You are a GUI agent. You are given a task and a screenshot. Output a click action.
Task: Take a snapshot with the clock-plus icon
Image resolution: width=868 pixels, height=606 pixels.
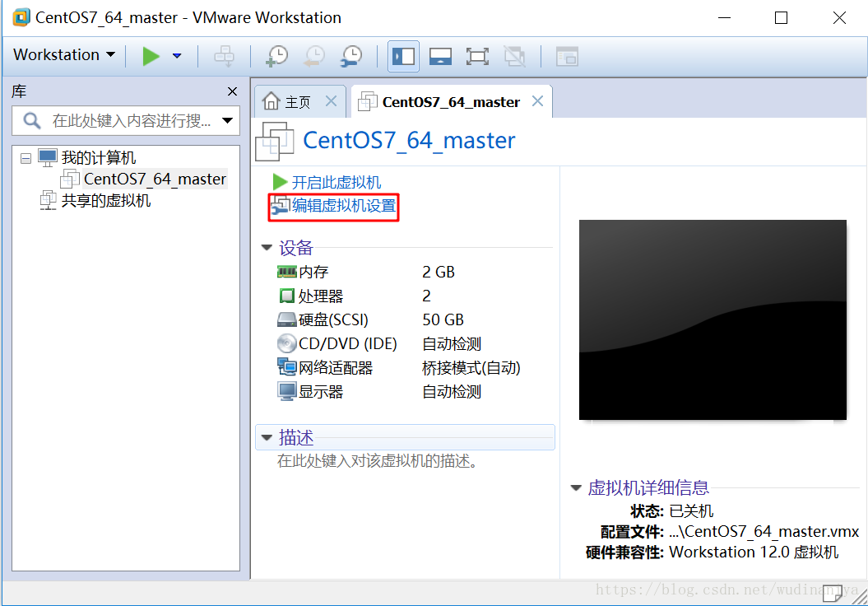pyautogui.click(x=276, y=56)
